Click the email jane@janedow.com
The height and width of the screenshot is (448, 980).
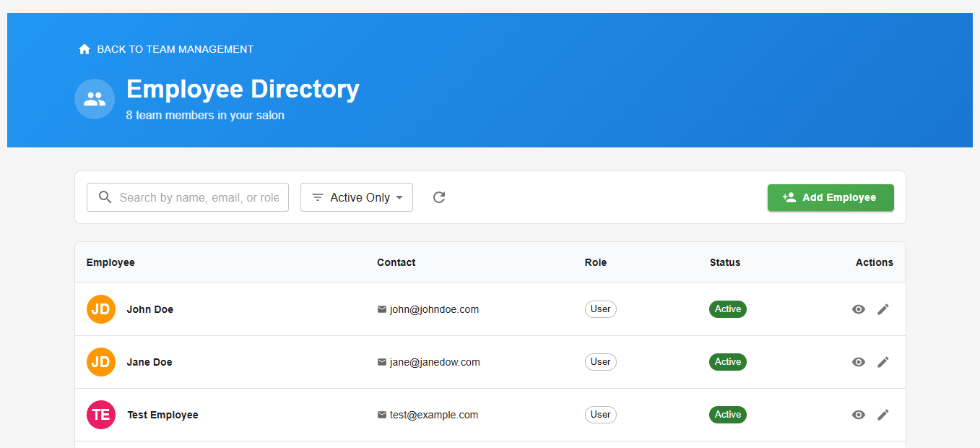point(435,362)
